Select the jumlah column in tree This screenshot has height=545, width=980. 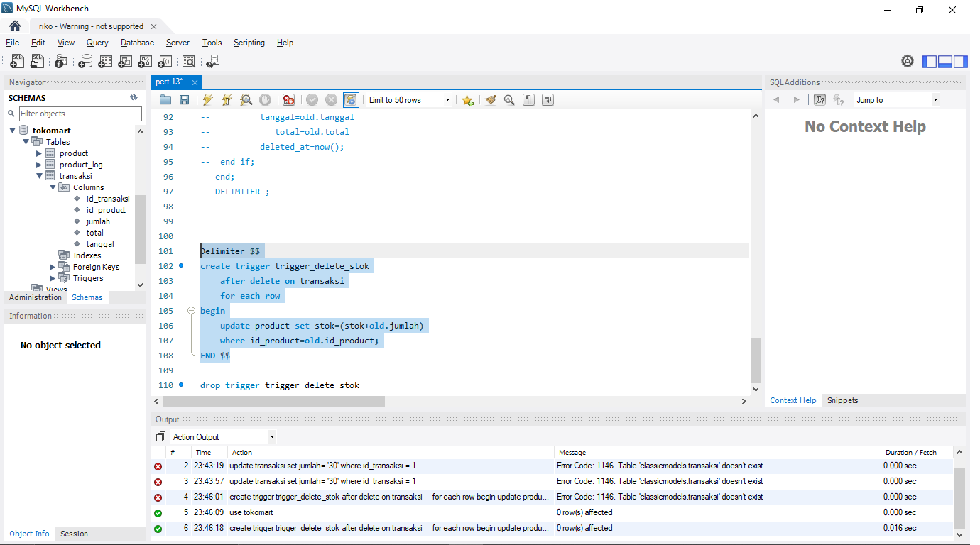click(98, 221)
